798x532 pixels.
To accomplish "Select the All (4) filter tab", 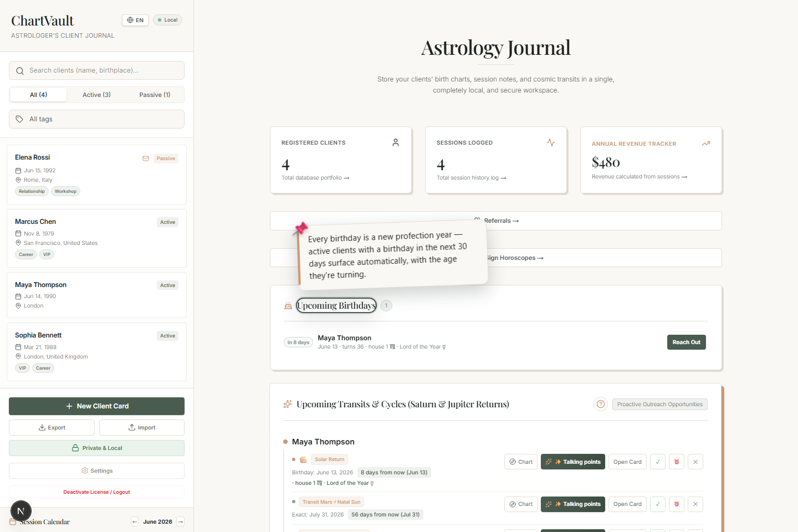I will pos(39,95).
